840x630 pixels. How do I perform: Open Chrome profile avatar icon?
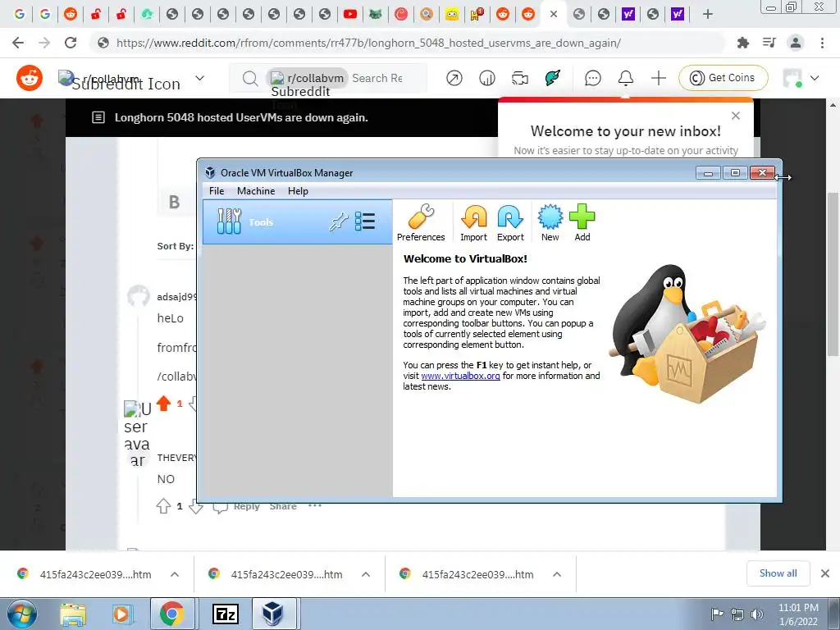(x=796, y=43)
